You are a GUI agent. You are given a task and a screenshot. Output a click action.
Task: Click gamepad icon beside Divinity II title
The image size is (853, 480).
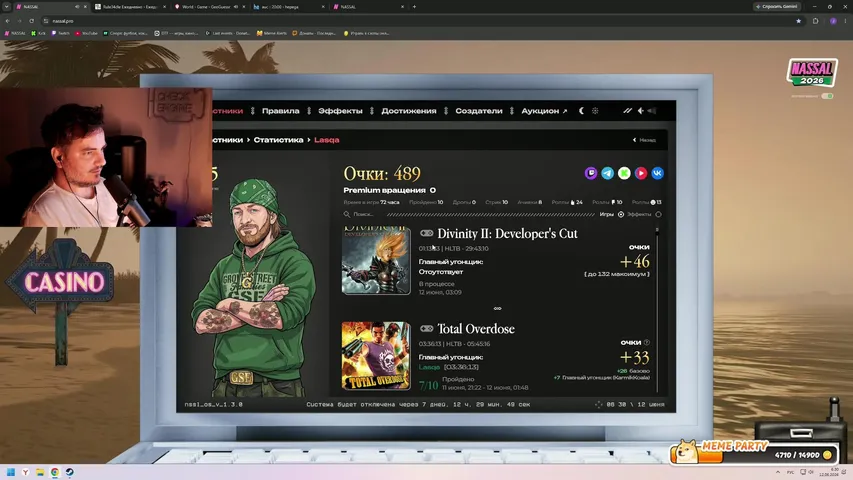click(x=426, y=233)
